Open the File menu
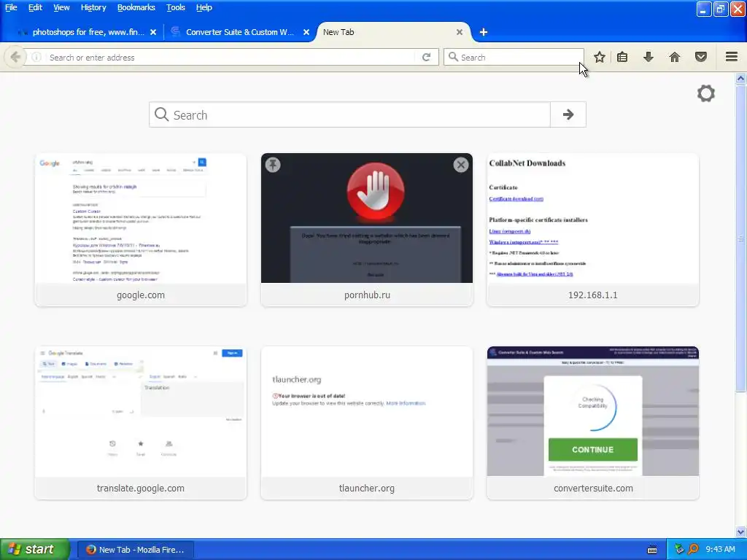 click(x=11, y=7)
